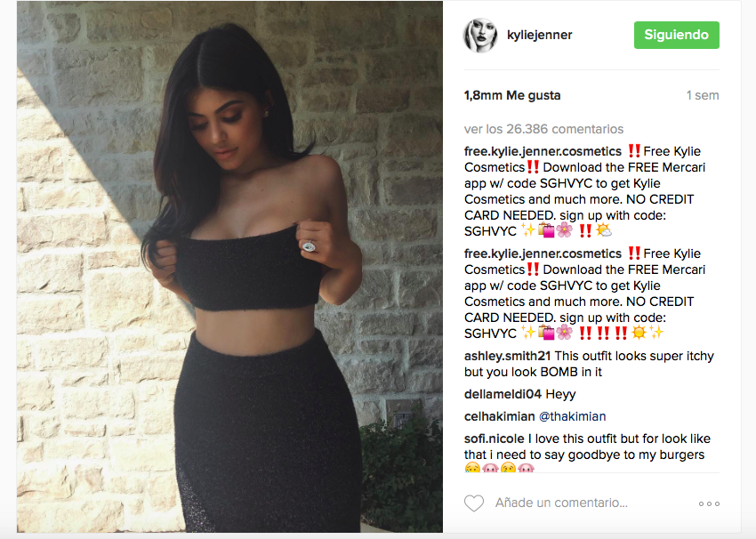Image resolution: width=756 pixels, height=539 pixels.
Task: Open ashley.smith21 commenter profile
Action: click(507, 357)
